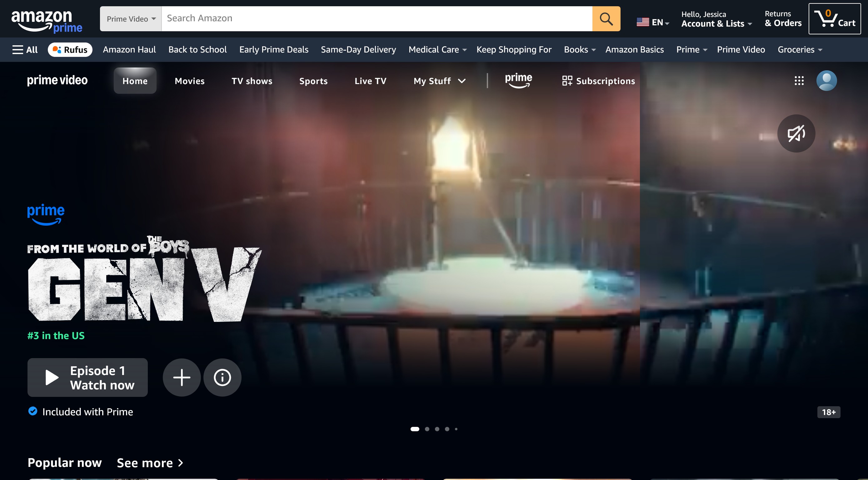Click the prime video logo
Image resolution: width=868 pixels, height=480 pixels.
click(57, 80)
